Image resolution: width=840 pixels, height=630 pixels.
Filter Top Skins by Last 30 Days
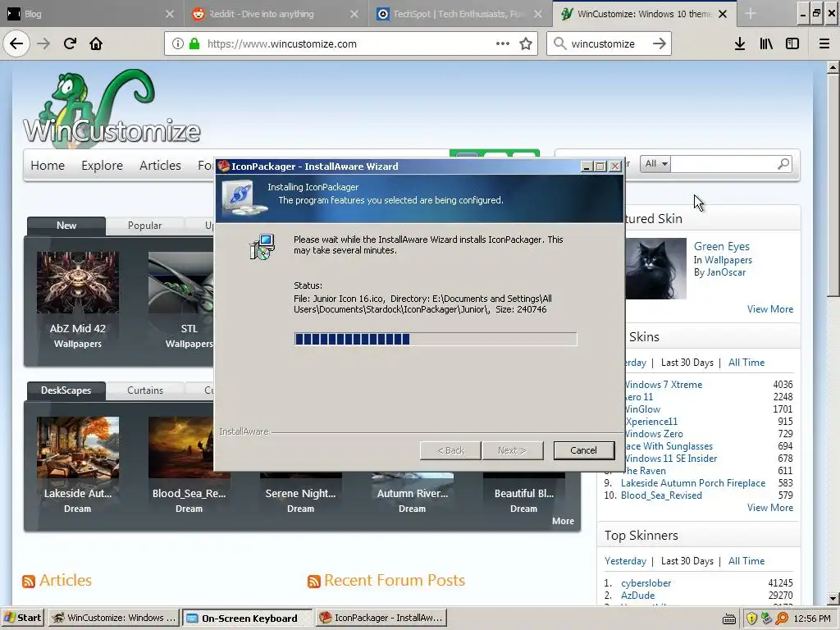[687, 363]
